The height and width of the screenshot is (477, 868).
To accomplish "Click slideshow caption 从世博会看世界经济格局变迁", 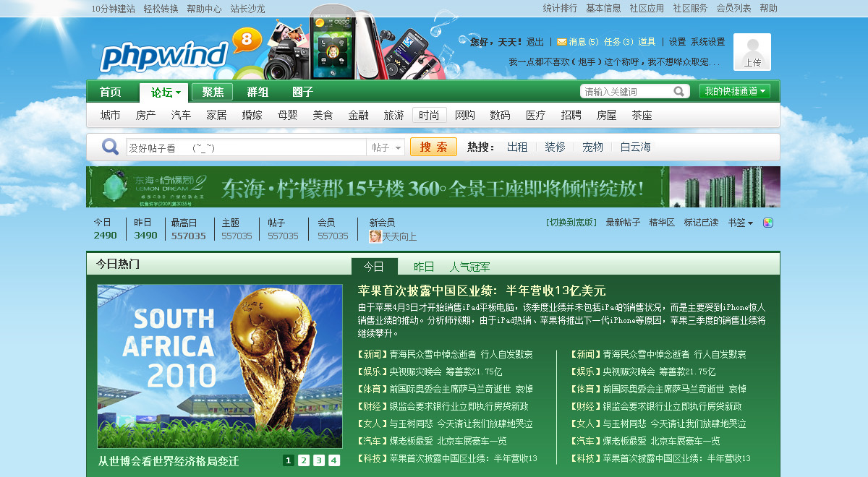I will tap(169, 461).
